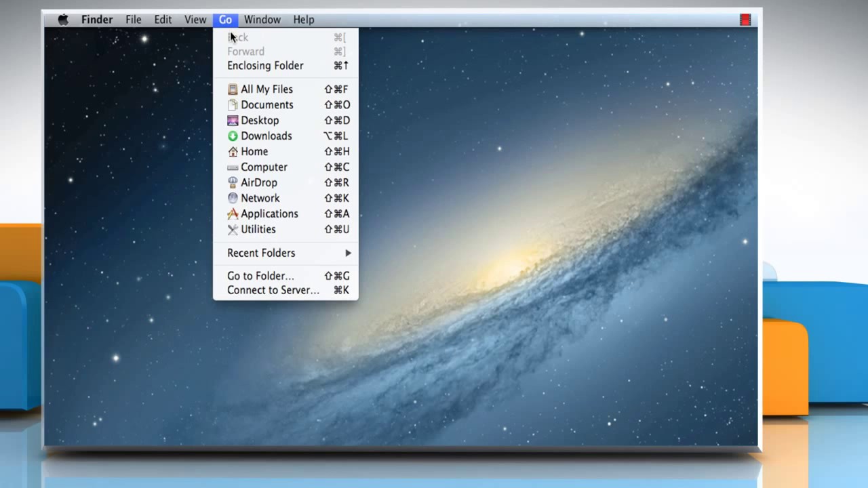Image resolution: width=868 pixels, height=488 pixels.
Task: Open the File menu
Action: [x=134, y=20]
